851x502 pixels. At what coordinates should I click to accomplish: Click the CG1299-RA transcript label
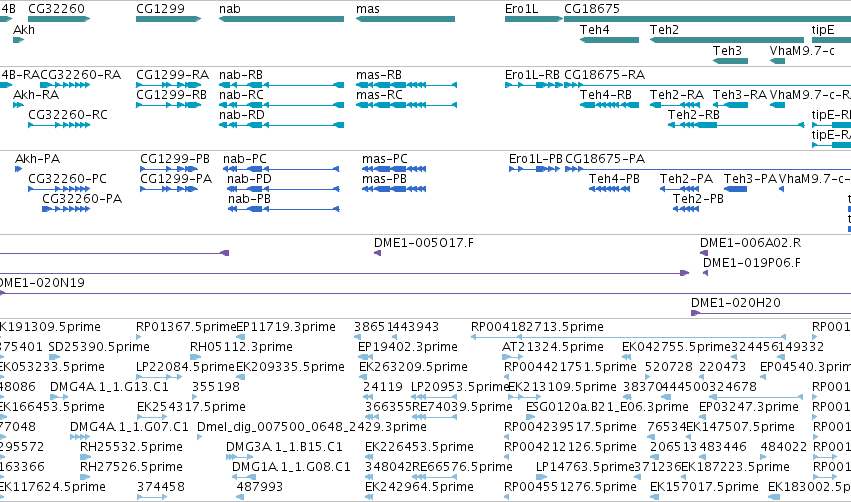pos(173,74)
